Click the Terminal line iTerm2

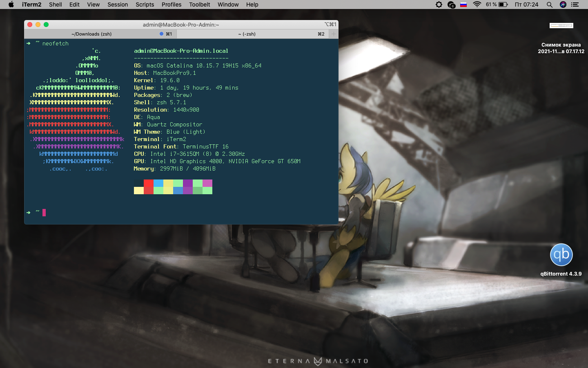tap(160, 139)
